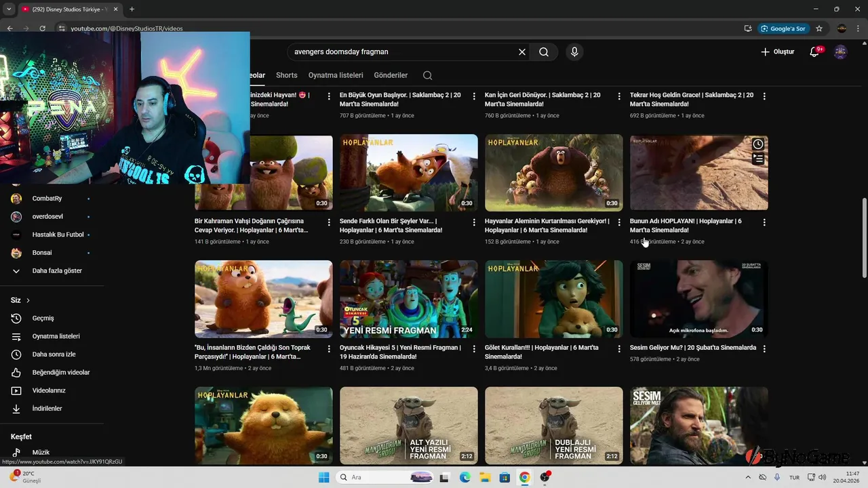This screenshot has height=488, width=868.
Task: Open options for Tekrar Hoş Geldin Grace video
Action: click(x=764, y=96)
